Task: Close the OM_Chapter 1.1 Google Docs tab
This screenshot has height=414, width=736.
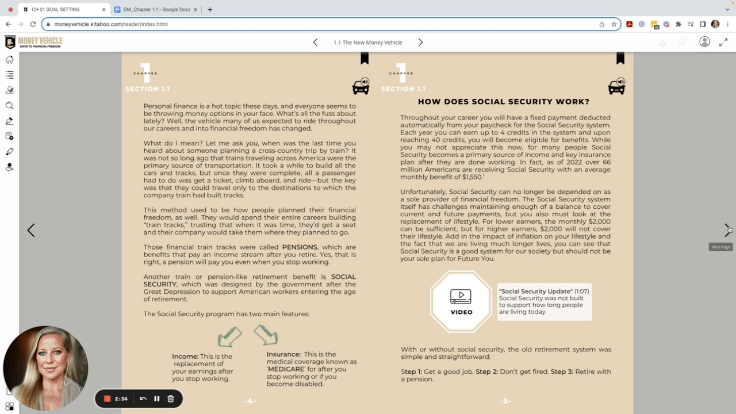Action: coord(195,9)
